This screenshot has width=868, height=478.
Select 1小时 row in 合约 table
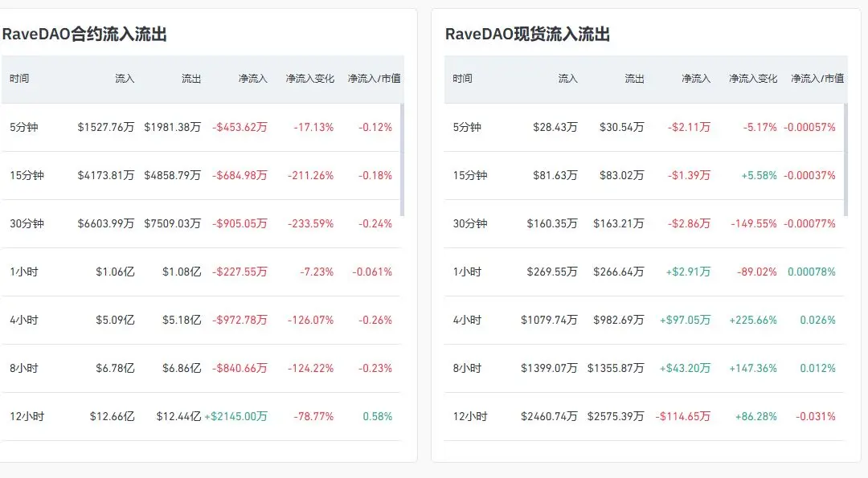point(201,272)
